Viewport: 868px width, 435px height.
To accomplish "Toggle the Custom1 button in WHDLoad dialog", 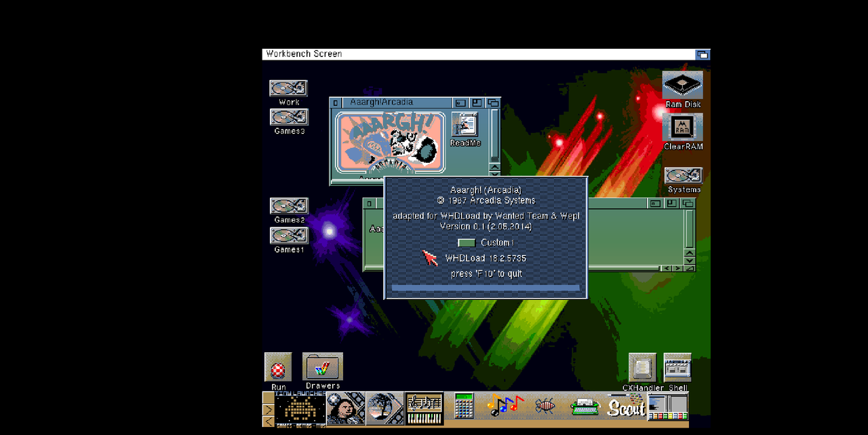I will pyautogui.click(x=467, y=243).
